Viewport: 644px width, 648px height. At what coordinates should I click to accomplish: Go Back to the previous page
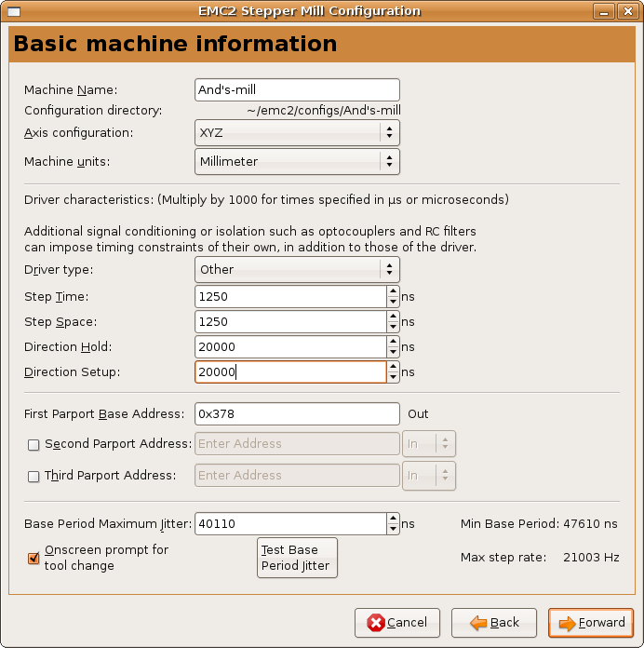click(494, 622)
